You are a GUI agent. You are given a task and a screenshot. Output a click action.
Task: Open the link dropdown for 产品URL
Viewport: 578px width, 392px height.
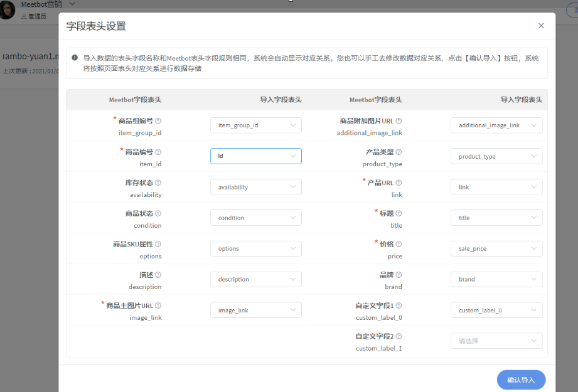496,187
